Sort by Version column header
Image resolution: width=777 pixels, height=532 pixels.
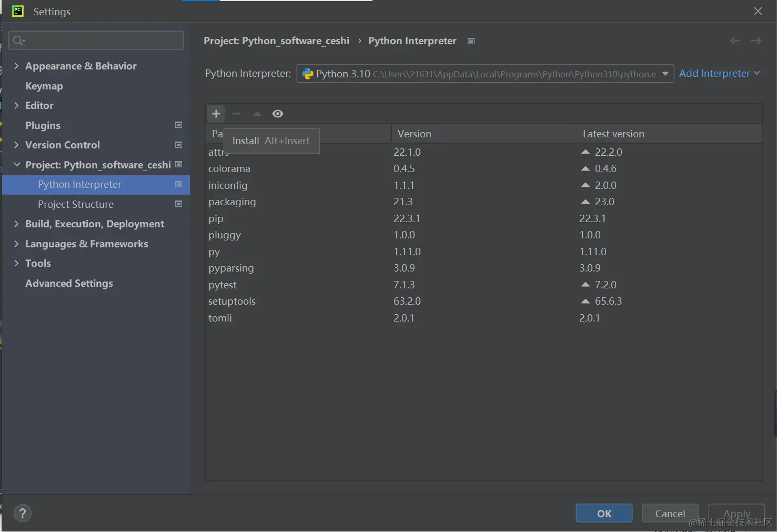pos(484,134)
